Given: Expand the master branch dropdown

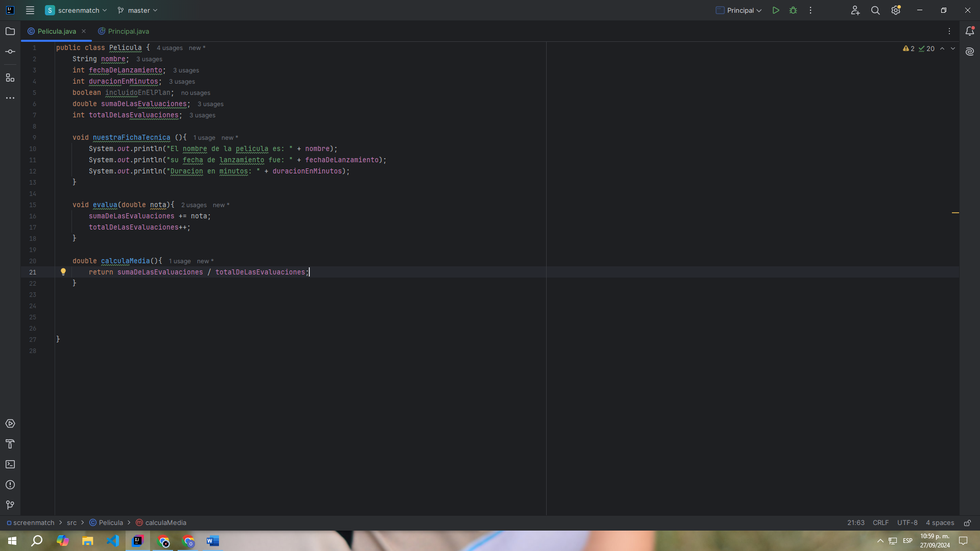Looking at the screenshot, I should click(137, 10).
